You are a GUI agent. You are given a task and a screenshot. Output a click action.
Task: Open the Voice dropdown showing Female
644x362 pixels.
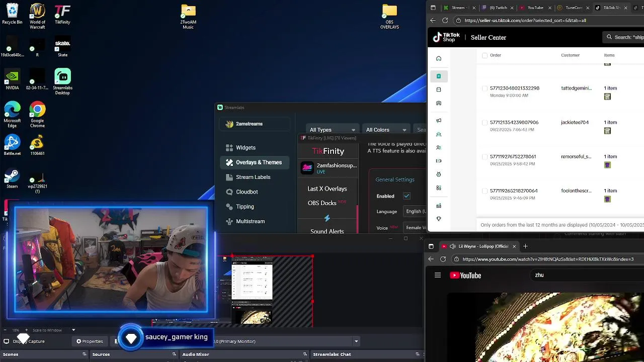pyautogui.click(x=415, y=228)
